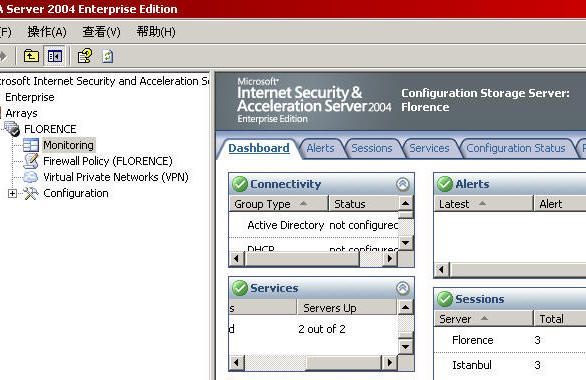
Task: Select Virtual Private Networks (VPN) tree item
Action: click(x=116, y=177)
